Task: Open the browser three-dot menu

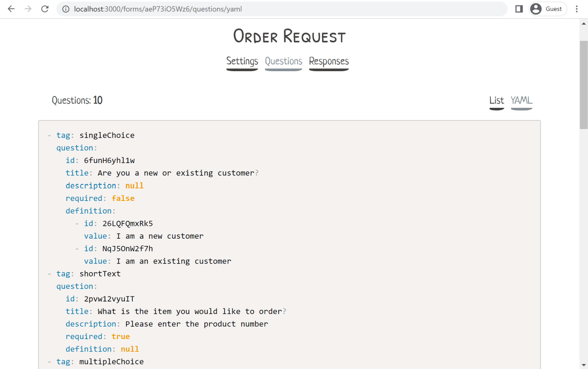Action: click(x=577, y=9)
